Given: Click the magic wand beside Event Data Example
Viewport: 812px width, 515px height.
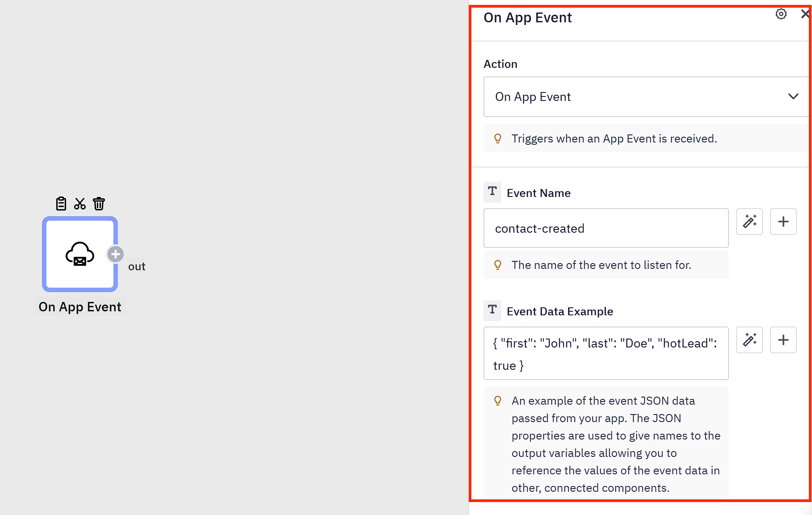Looking at the screenshot, I should (x=750, y=340).
